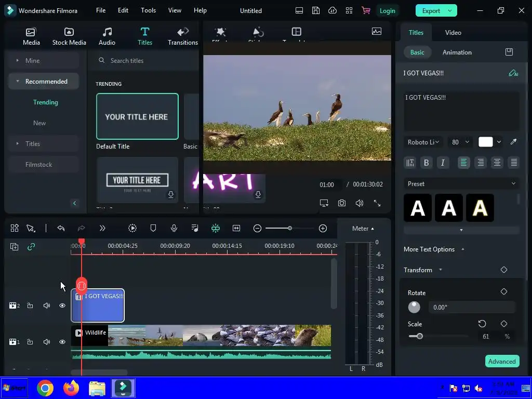Viewport: 532px width, 399px height.
Task: Switch to the Animation tab
Action: (x=457, y=52)
